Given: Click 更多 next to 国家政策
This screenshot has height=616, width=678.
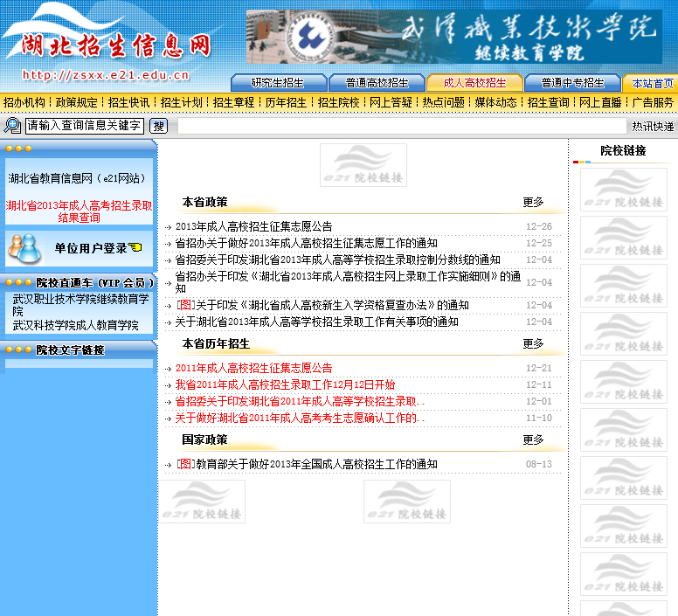Looking at the screenshot, I should click(533, 440).
